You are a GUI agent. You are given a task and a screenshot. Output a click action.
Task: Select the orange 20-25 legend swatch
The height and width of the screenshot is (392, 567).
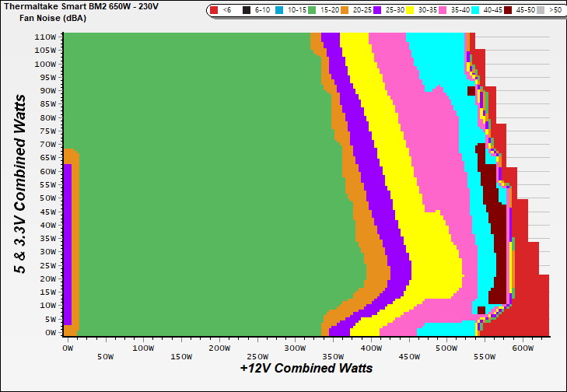[345, 11]
